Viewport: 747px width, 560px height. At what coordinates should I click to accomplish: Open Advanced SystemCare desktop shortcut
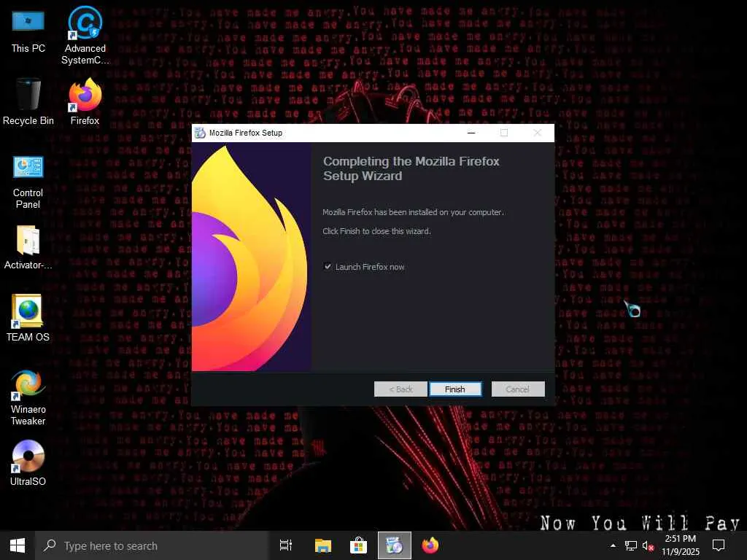[x=85, y=34]
